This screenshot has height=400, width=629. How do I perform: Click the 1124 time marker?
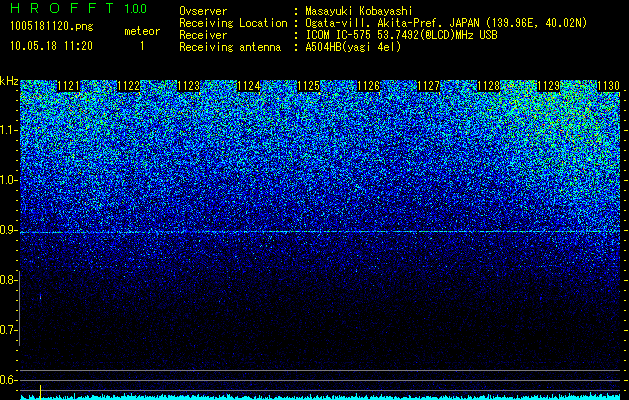(x=249, y=86)
